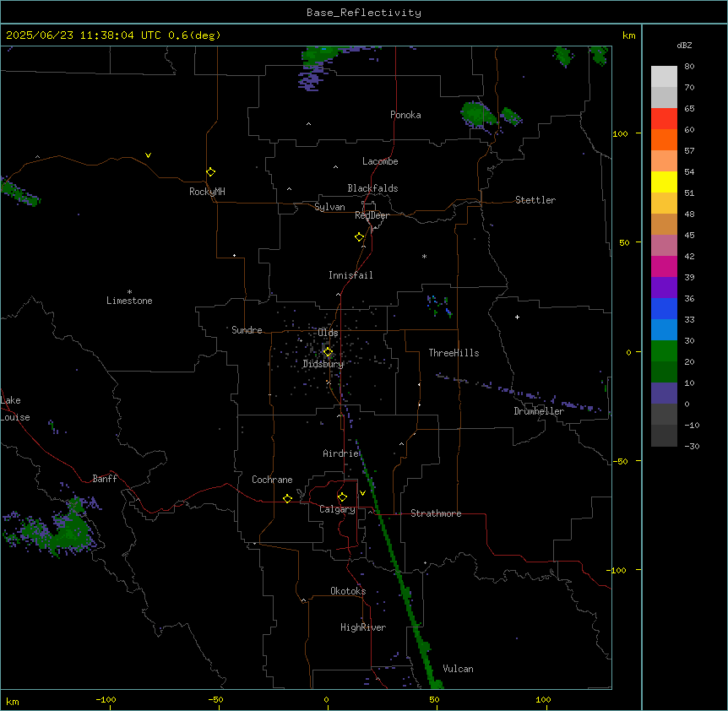Pick the green swatch between 30 and 20
The height and width of the screenshot is (711, 728).
[x=664, y=351]
